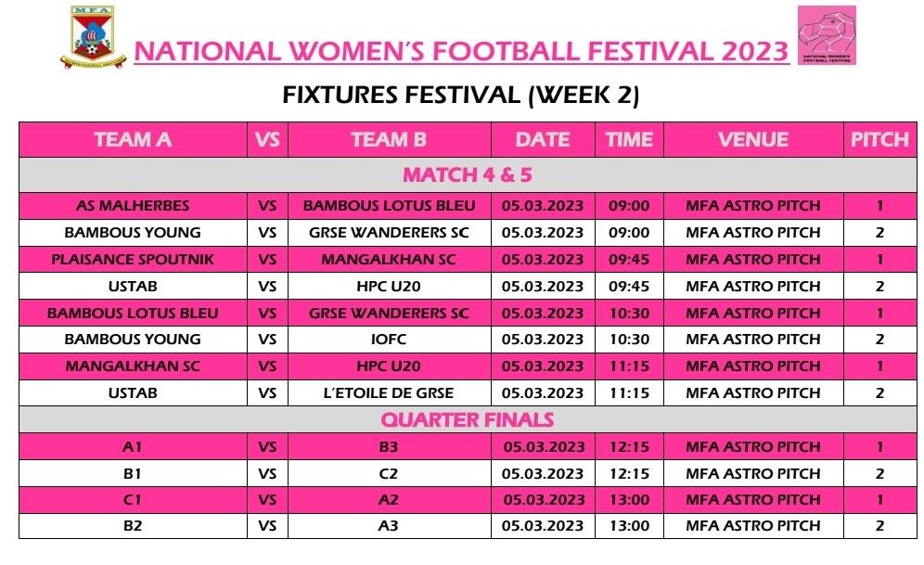Click HPC U20 in the USTAB row
The height and width of the screenshot is (565, 924).
pyautogui.click(x=389, y=287)
